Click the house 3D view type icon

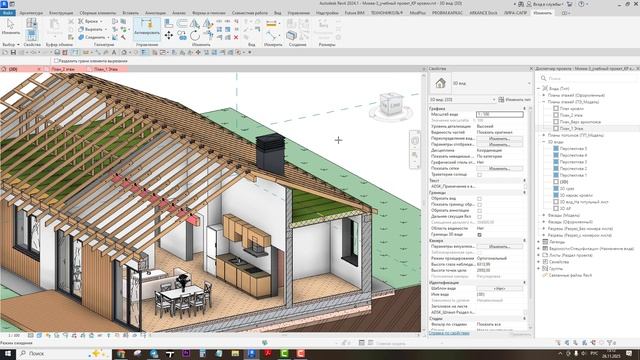pos(440,83)
